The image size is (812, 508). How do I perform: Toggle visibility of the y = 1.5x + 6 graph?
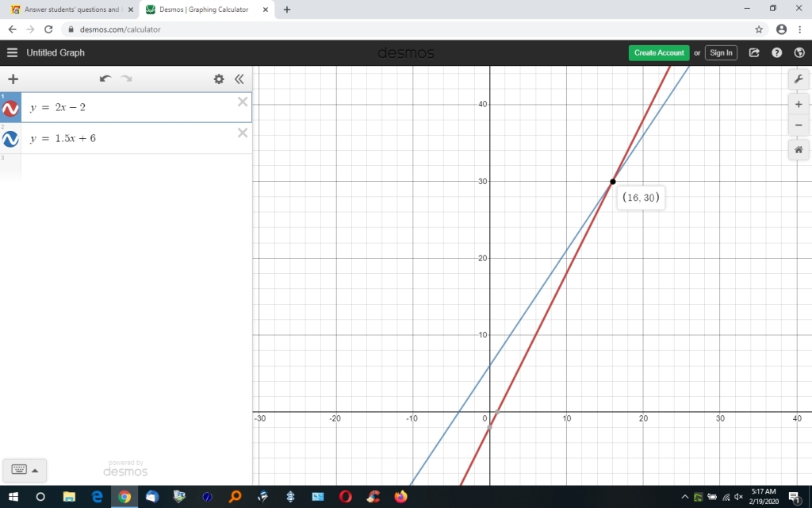click(x=10, y=139)
